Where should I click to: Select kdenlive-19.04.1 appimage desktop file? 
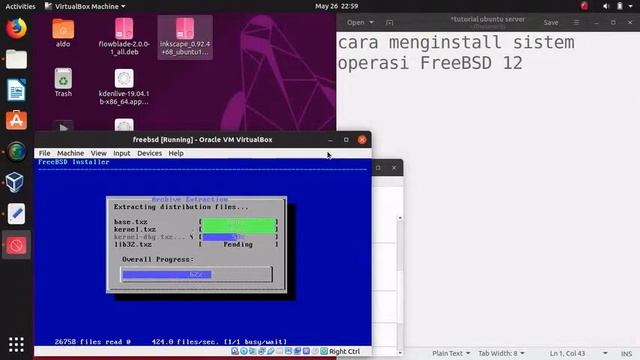pyautogui.click(x=124, y=87)
